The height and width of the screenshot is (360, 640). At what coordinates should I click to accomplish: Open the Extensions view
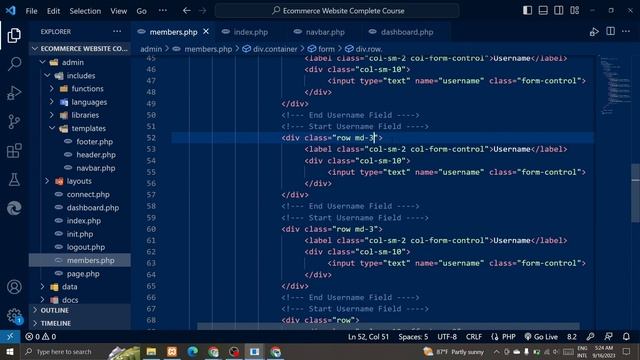(14, 151)
